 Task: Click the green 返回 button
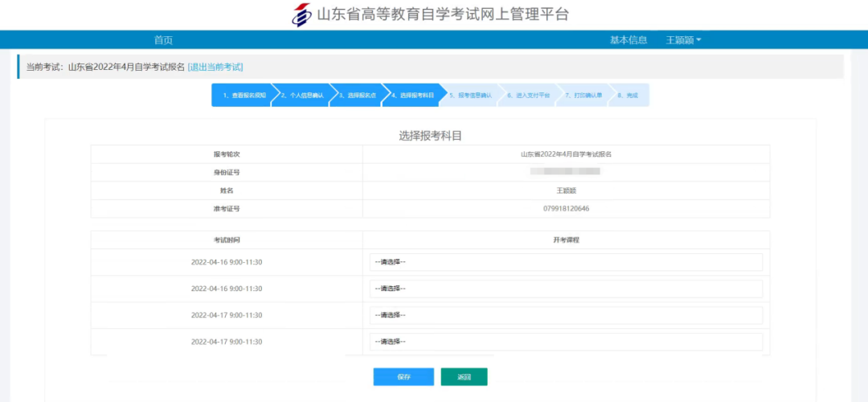(464, 376)
